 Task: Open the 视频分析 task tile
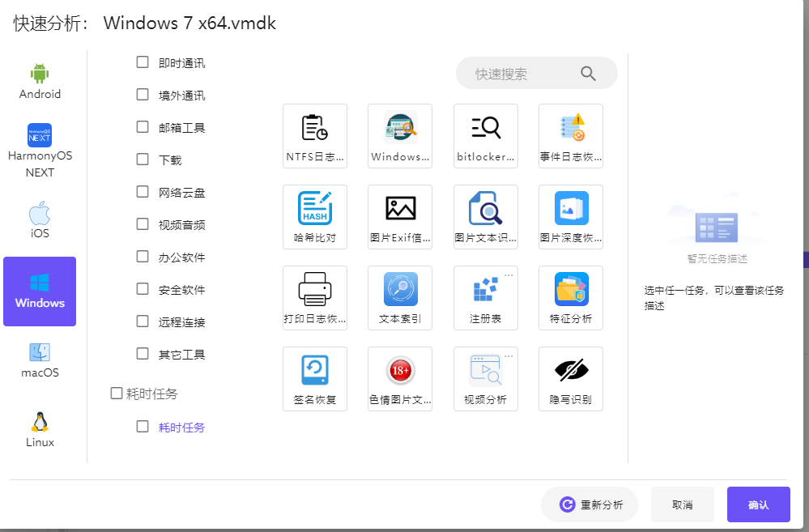486,379
